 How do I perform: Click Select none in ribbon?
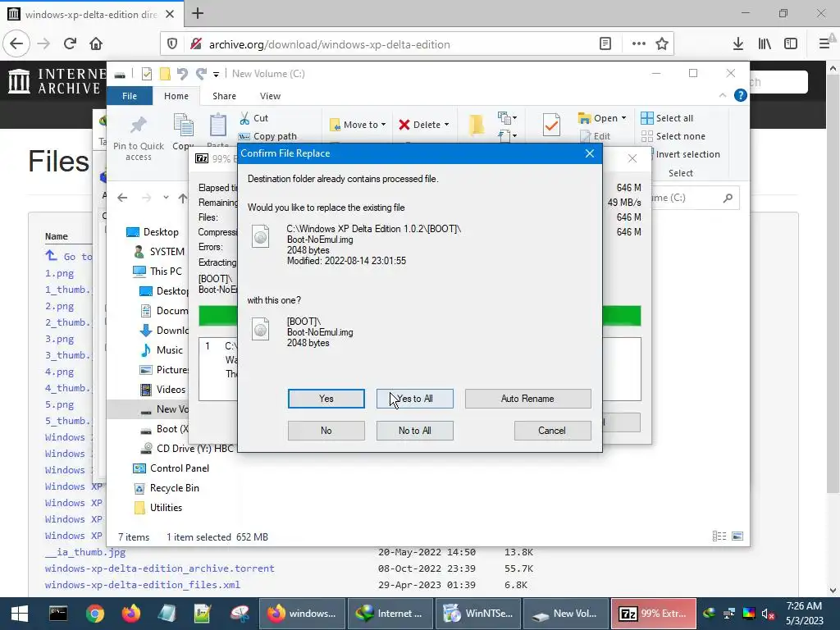tap(673, 136)
